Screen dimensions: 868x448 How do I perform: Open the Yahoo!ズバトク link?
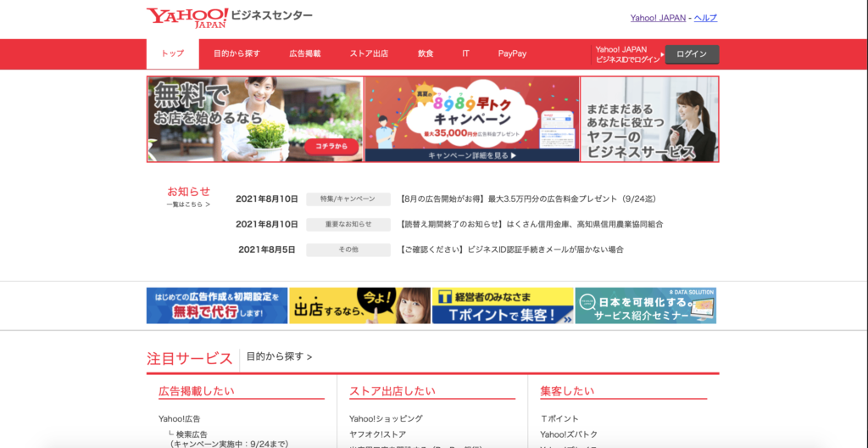[569, 434]
